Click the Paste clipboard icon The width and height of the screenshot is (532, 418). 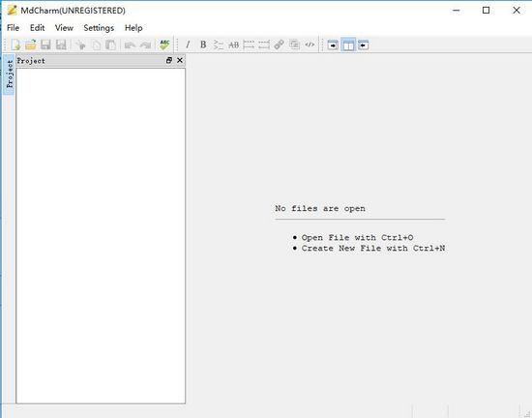tap(110, 45)
